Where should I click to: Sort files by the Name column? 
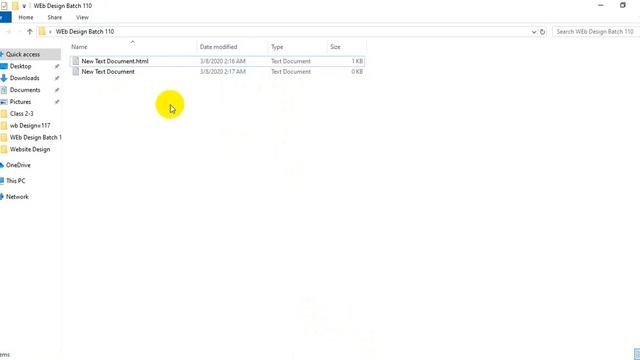click(x=79, y=47)
